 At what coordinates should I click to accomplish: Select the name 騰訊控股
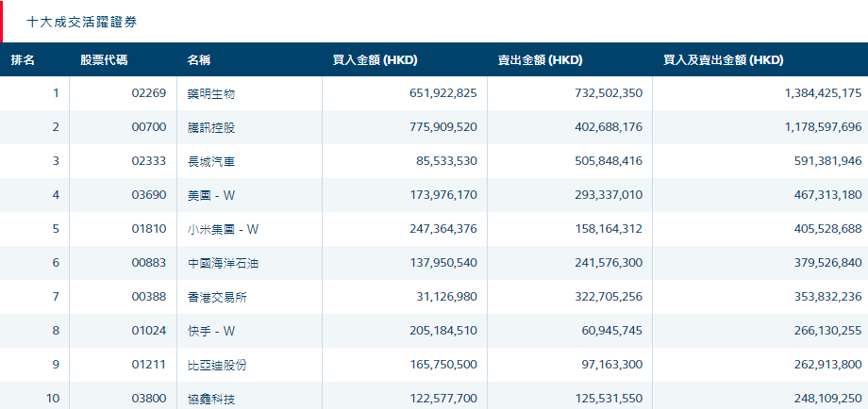[211, 127]
